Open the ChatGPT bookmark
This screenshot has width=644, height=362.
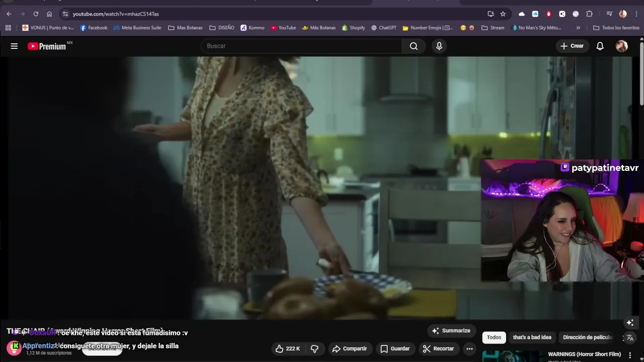coord(383,28)
